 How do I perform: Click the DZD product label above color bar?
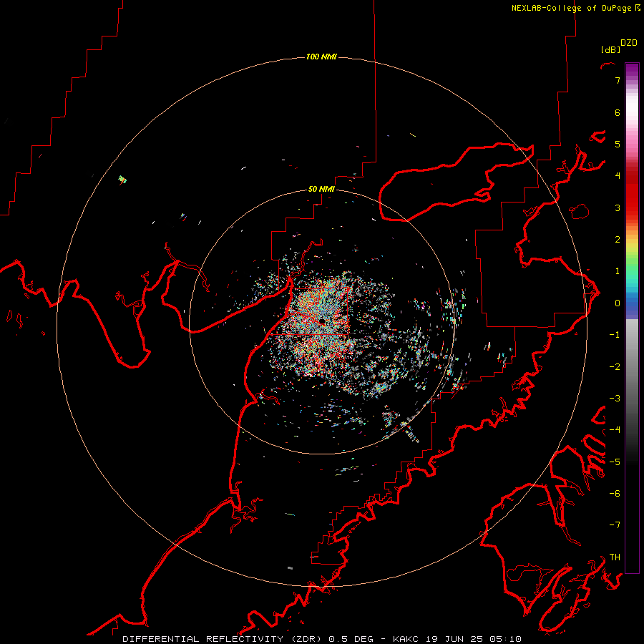tap(629, 43)
